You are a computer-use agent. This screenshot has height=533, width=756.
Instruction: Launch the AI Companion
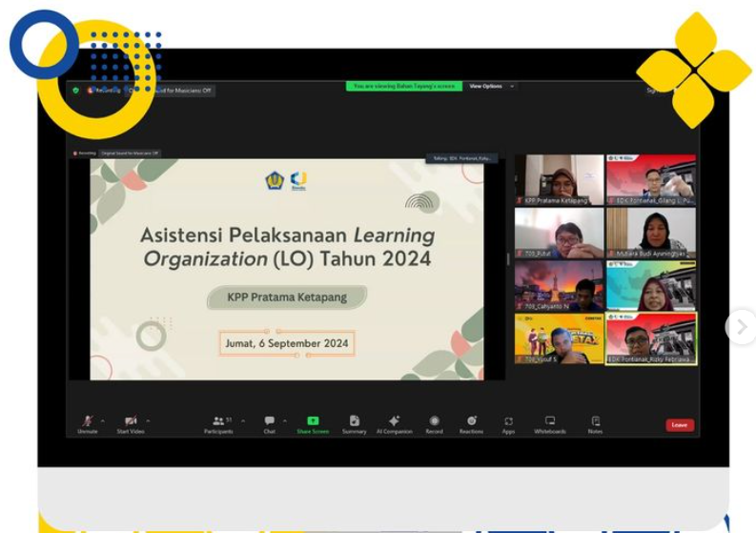pos(395,424)
